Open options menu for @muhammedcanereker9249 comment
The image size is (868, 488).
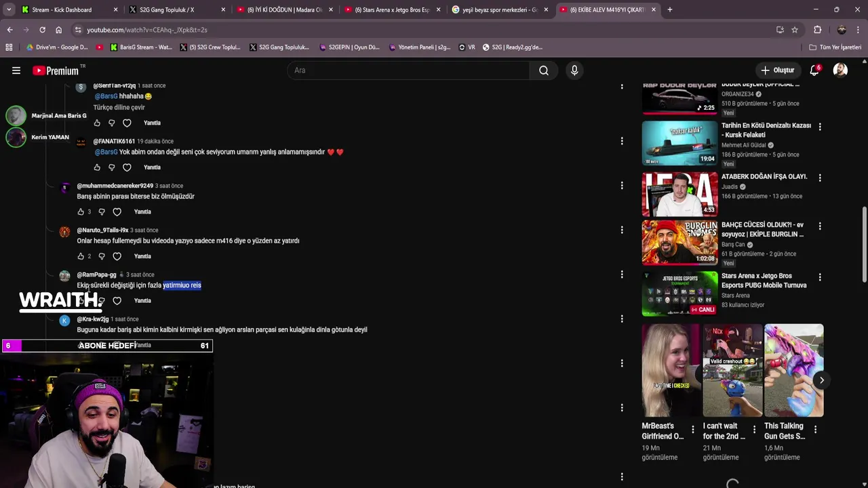tap(622, 186)
